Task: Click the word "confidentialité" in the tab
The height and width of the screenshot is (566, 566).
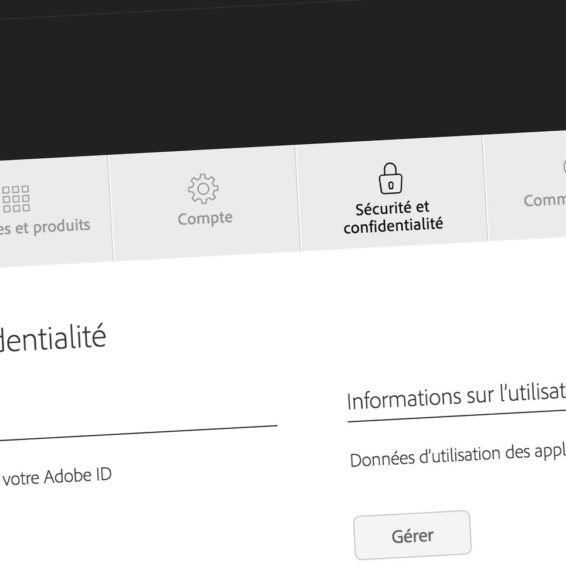Action: 393,226
